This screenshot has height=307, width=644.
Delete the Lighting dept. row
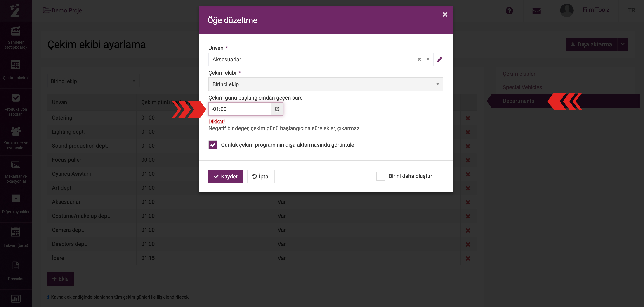468,132
